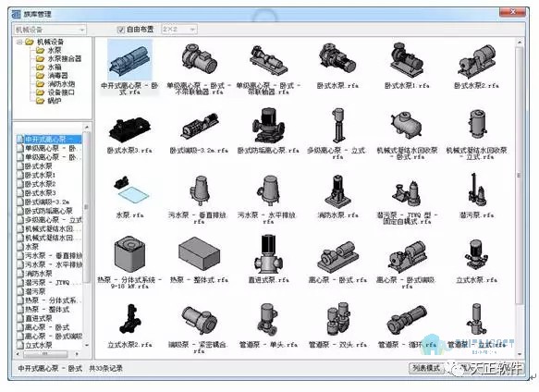Select the 中开式离心泵 卧式 pump thumbnail
539x392 pixels.
pos(129,60)
